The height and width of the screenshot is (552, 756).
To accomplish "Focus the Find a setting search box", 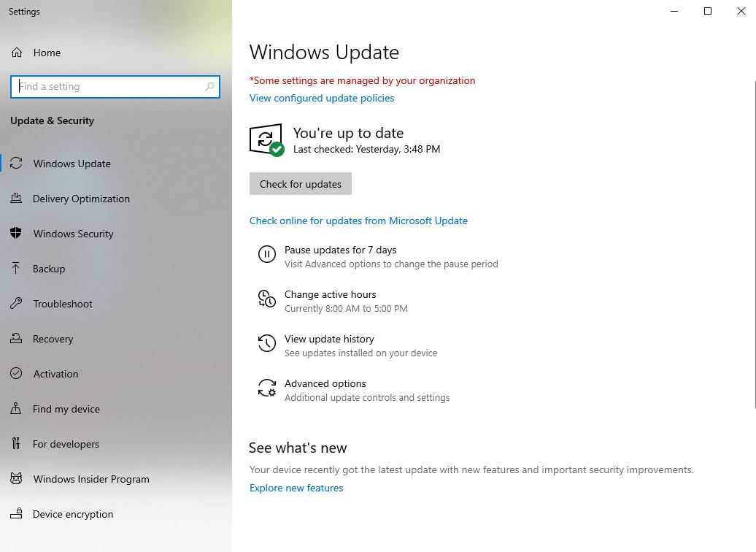I will [109, 86].
